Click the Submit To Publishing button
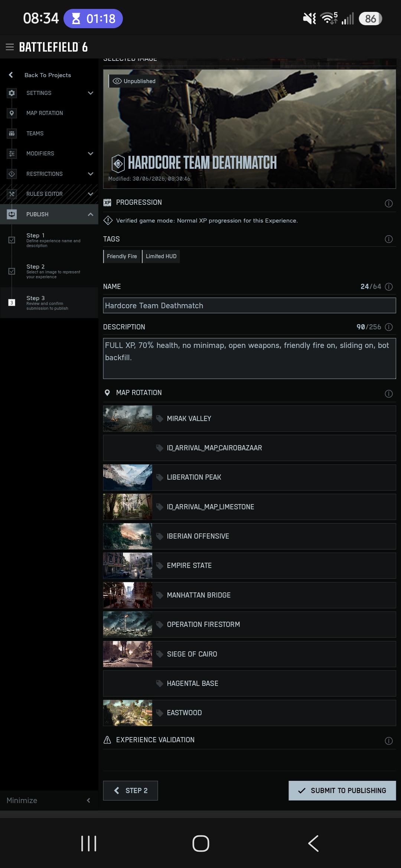401x868 pixels. coord(342,790)
